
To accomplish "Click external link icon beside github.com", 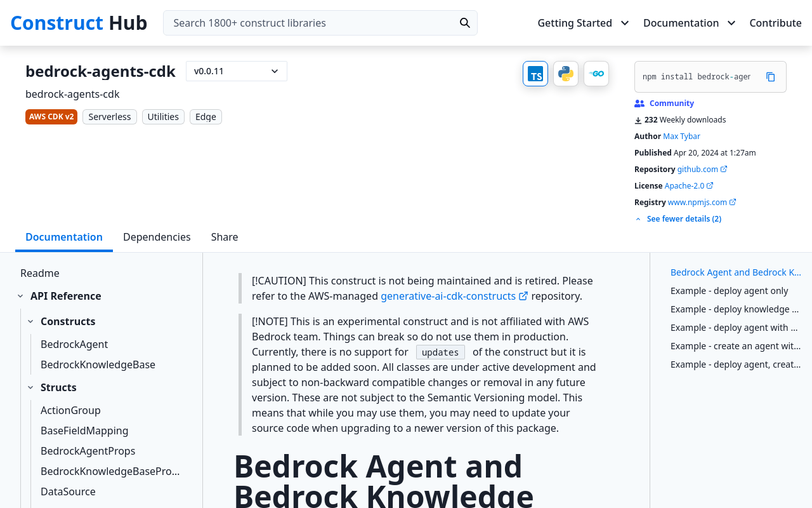I will click(x=724, y=170).
